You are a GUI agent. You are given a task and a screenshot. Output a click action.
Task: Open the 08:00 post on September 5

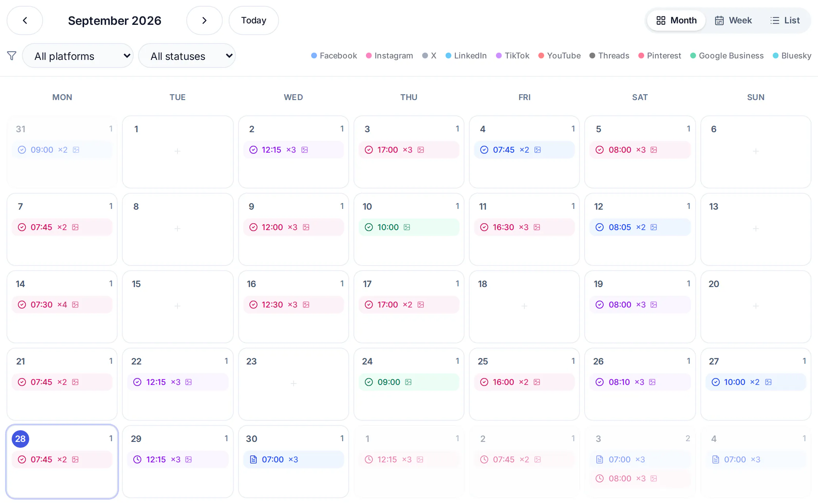point(640,150)
